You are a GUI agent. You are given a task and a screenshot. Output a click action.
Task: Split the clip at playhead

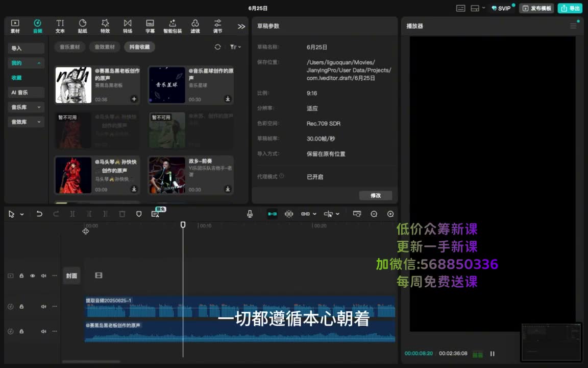point(72,214)
